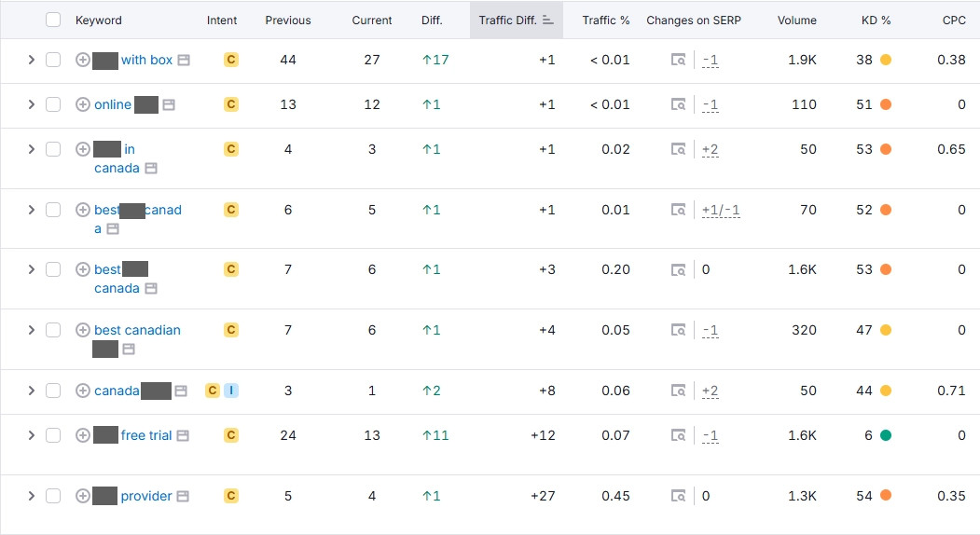Expand the 'free trial' keyword row

(32, 435)
